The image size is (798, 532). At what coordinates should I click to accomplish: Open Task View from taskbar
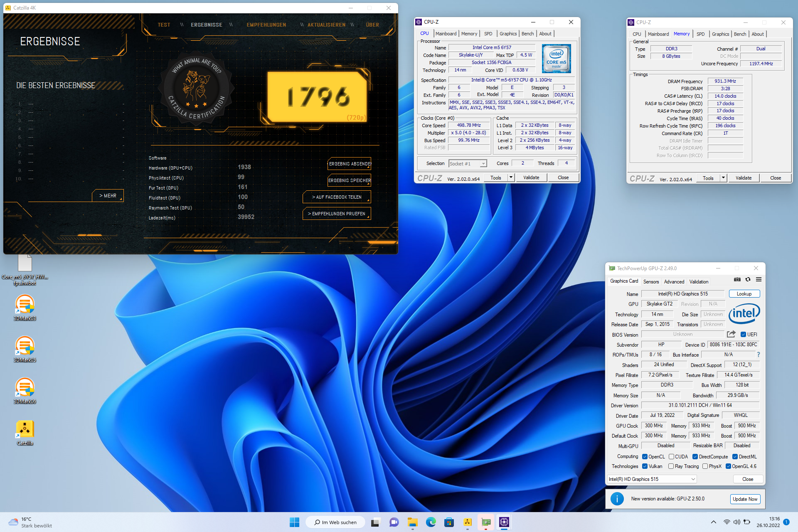(375, 522)
